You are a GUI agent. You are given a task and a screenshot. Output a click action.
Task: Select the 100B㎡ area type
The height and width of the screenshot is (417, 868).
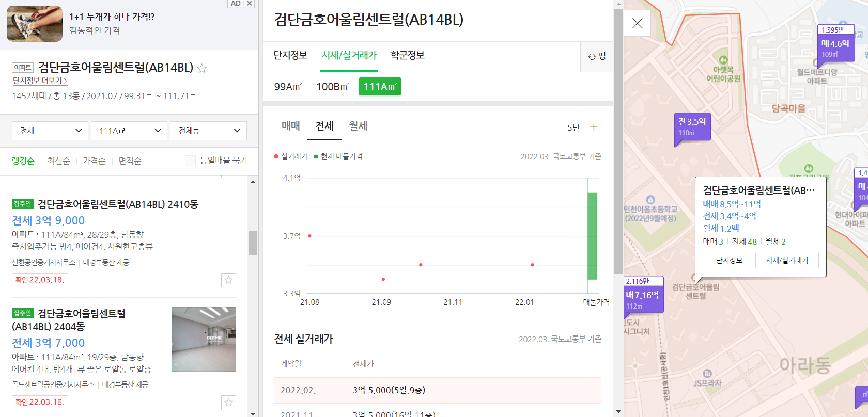tap(332, 87)
